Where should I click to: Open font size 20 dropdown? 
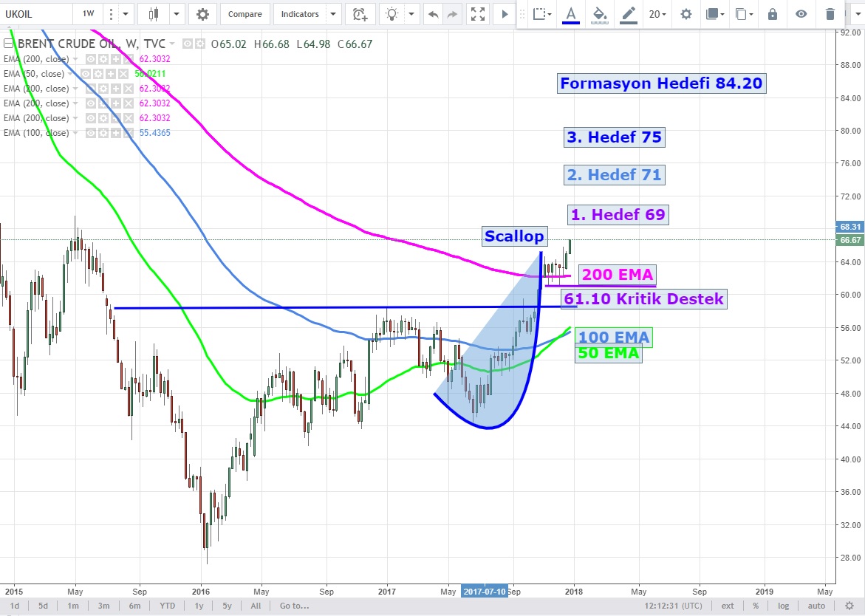coord(657,14)
